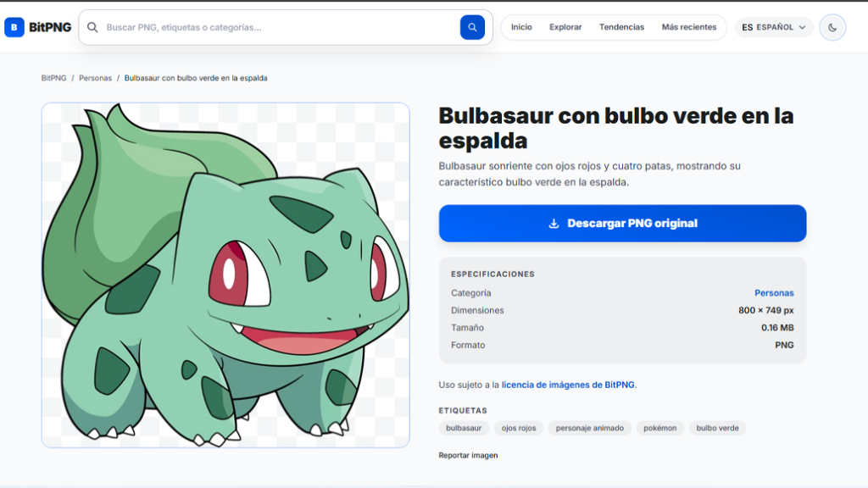This screenshot has width=868, height=488.
Task: Click the page title heading about Bulbasaur
Action: (x=616, y=128)
